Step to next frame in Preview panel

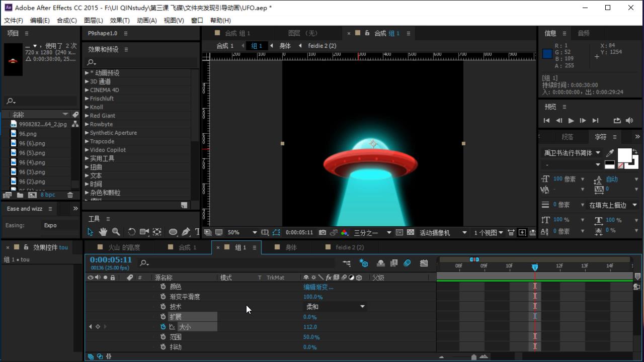583,121
